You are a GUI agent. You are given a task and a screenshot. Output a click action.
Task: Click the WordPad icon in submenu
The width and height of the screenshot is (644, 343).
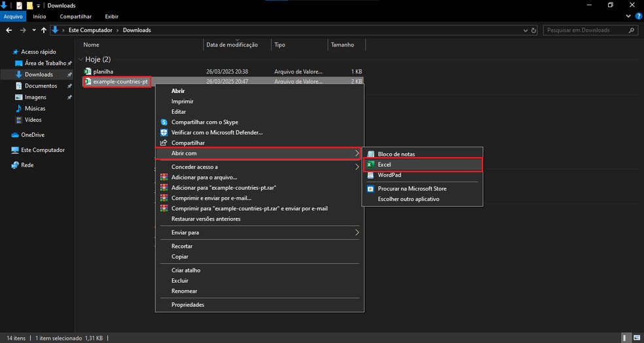(370, 175)
